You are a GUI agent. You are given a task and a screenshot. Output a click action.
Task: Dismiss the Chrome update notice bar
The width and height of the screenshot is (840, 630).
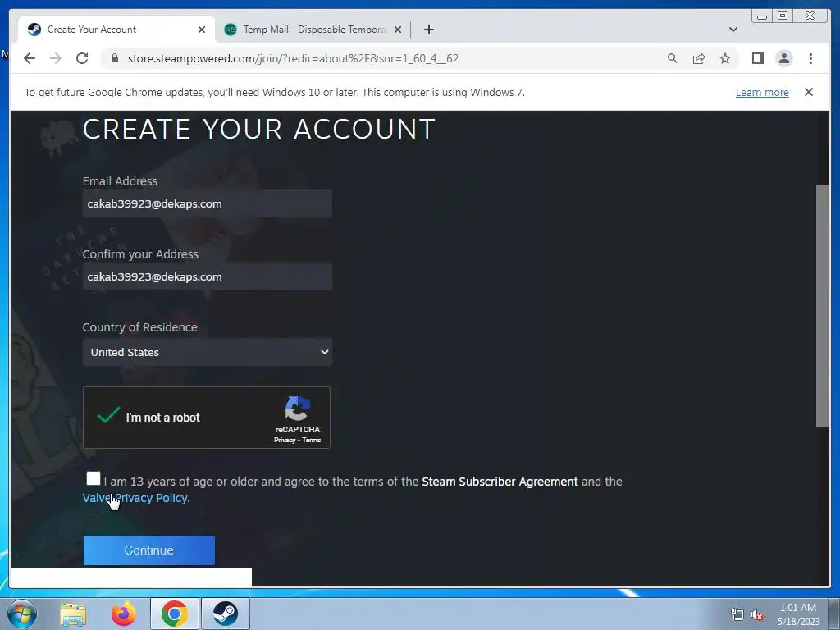[809, 92]
